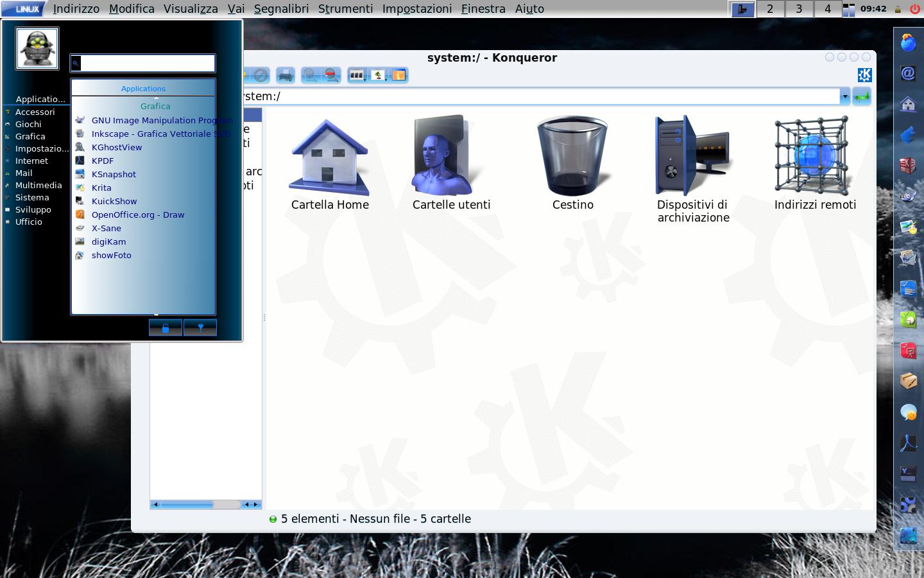Image resolution: width=924 pixels, height=578 pixels.
Task: Click the KDE gear animation logo
Action: click(x=864, y=75)
